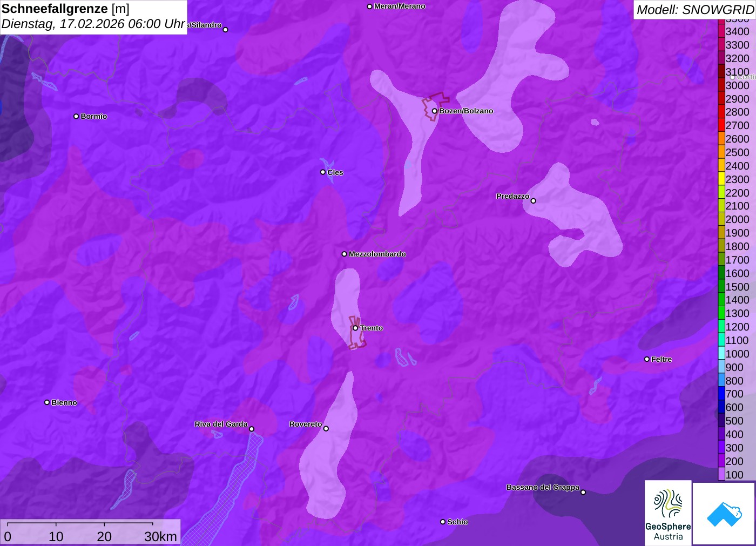Click the Predazzo label text
Viewport: 756px width, 546px height.
pyautogui.click(x=513, y=196)
